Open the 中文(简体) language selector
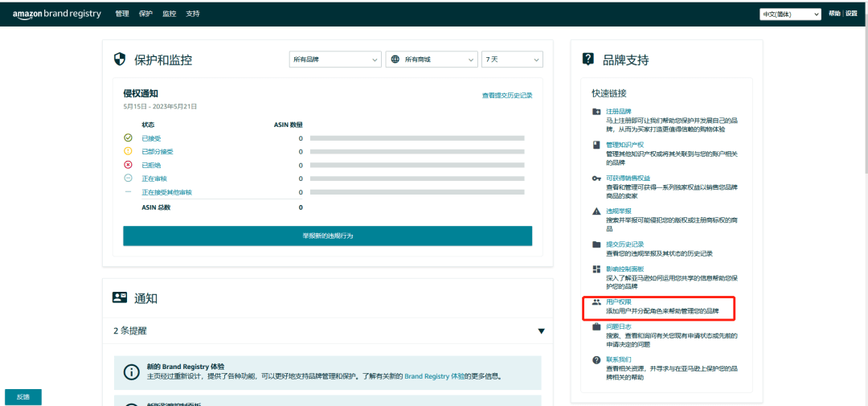868x406 pixels. click(x=790, y=14)
